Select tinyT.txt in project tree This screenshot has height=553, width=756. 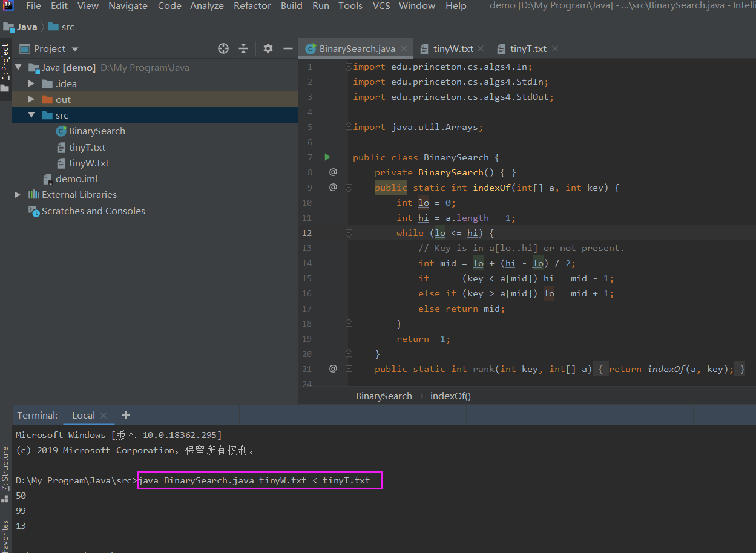coord(87,147)
